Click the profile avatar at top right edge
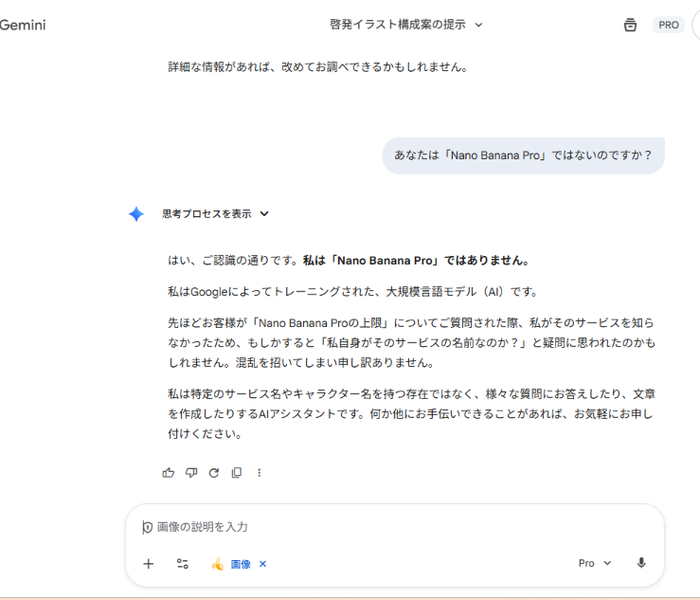Screen dimensions: 700x600 [695, 25]
